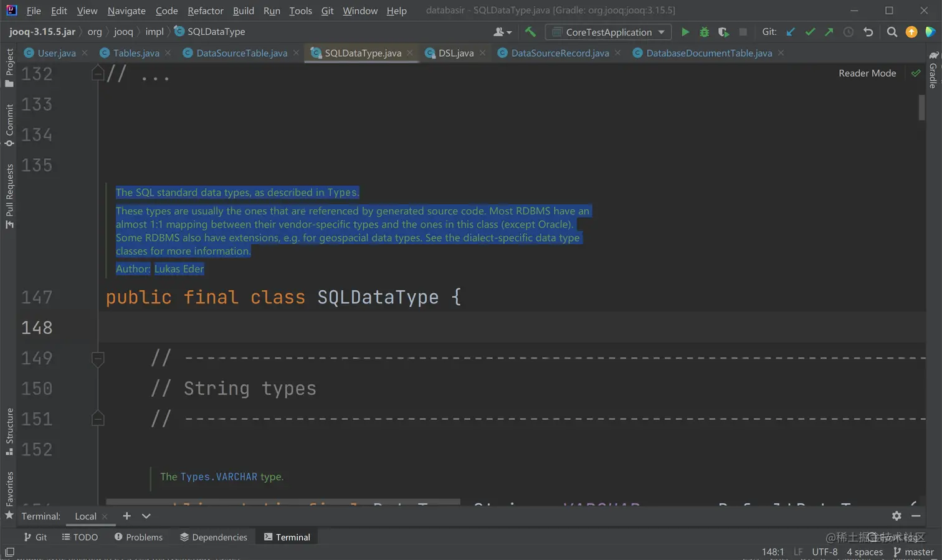Click the editor vertical scrollbar thumb

coord(921,107)
